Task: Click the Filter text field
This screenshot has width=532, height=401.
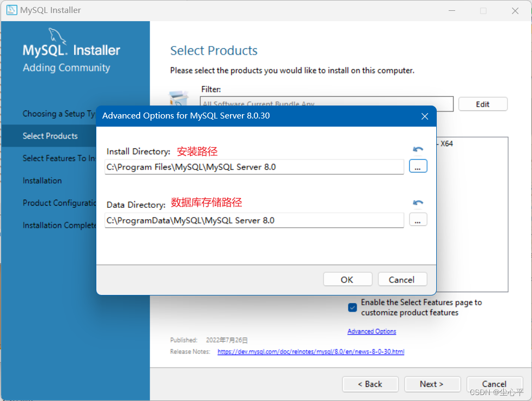Action: (x=326, y=103)
